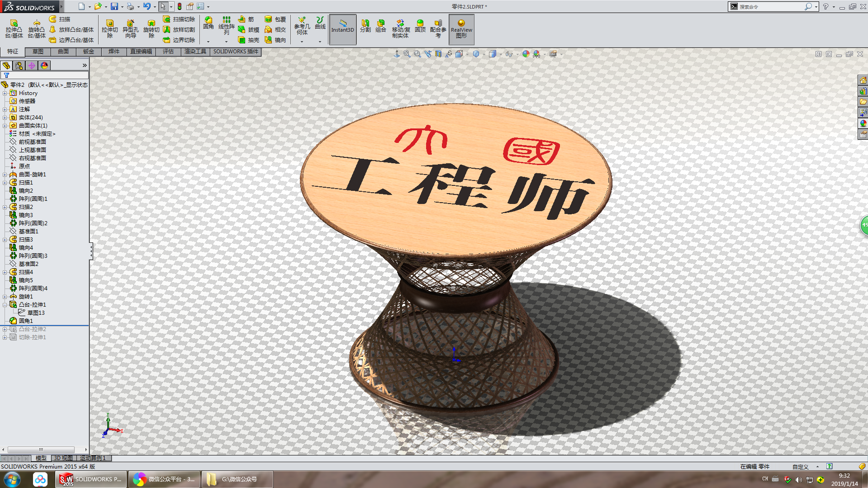The image size is (868, 488).
Task: Click the 拉伸凸台/基体 extrude boss tool
Action: click(x=14, y=28)
